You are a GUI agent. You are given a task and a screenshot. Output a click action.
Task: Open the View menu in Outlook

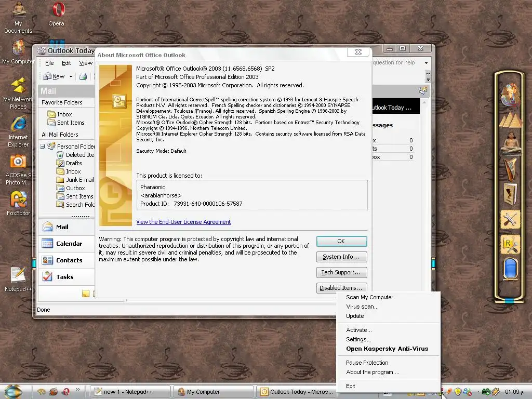click(86, 63)
